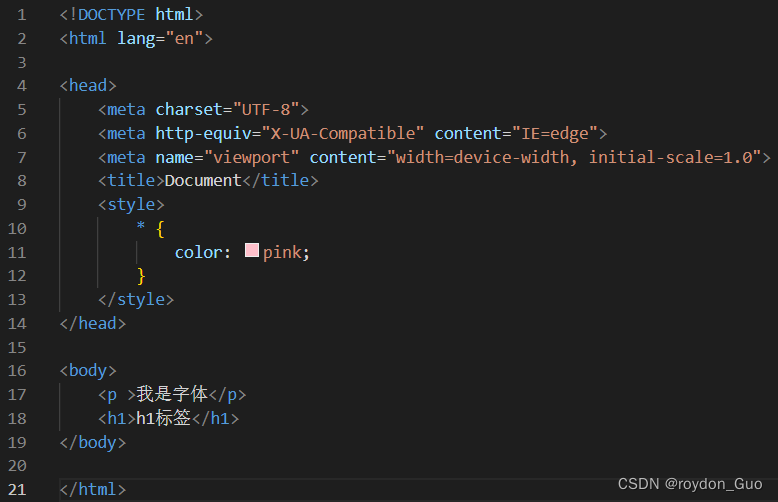Place cursor on closing p tag

[x=227, y=394]
